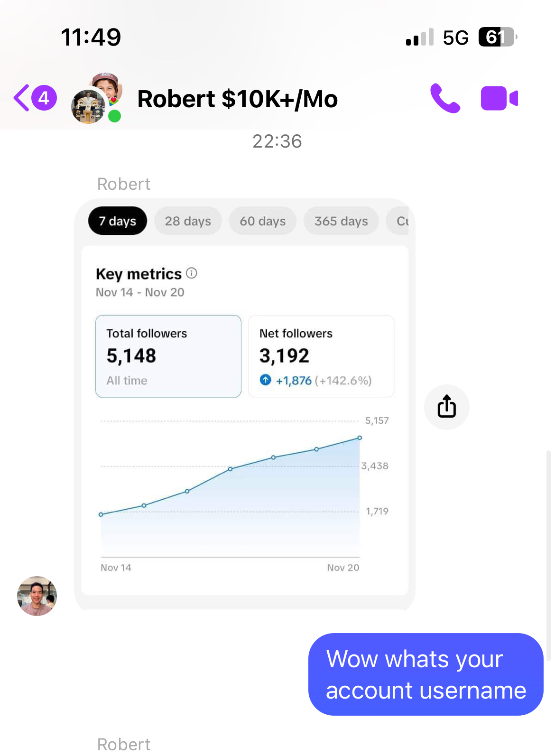
Task: Tap the back arrow with unread badge
Action: tap(35, 98)
